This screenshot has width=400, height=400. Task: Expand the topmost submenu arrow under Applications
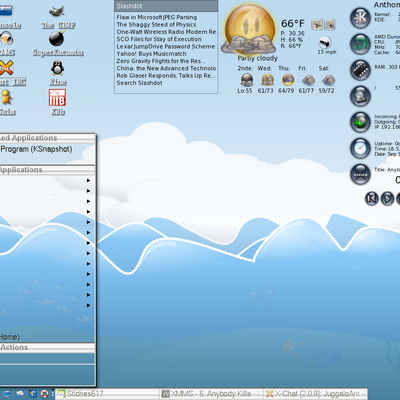point(88,180)
